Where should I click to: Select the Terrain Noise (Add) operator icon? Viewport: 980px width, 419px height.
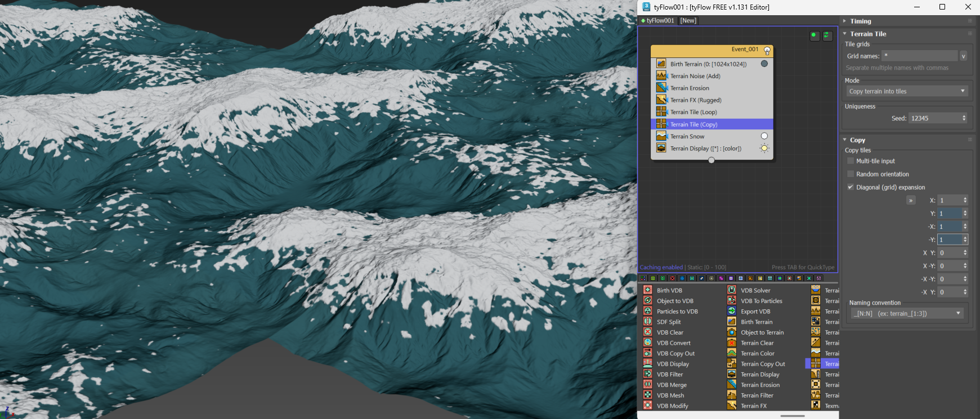click(661, 76)
